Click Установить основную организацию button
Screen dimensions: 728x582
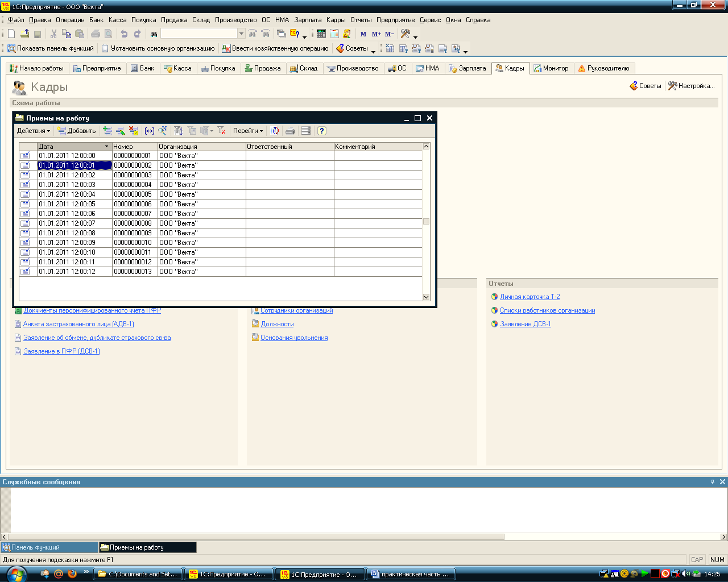pyautogui.click(x=158, y=48)
